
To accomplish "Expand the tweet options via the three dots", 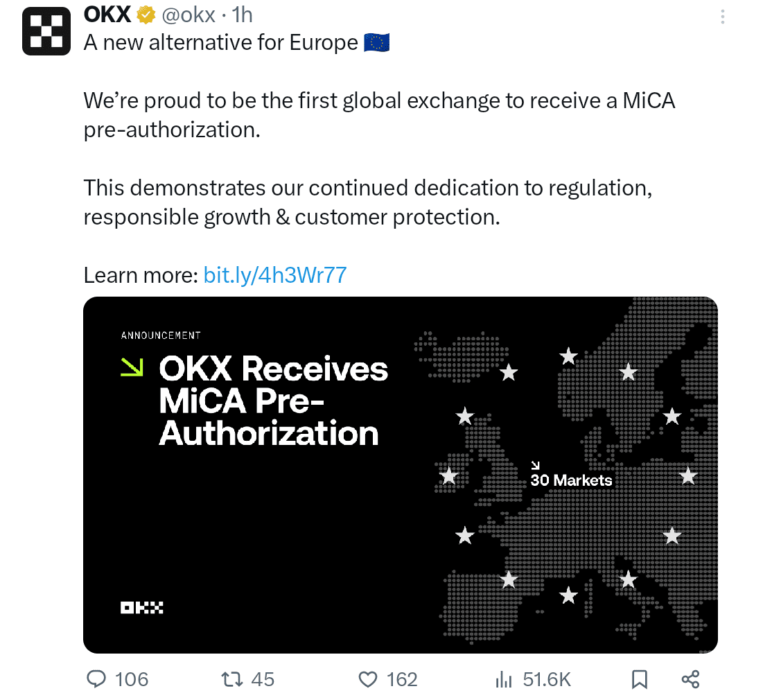I will 723,16.
